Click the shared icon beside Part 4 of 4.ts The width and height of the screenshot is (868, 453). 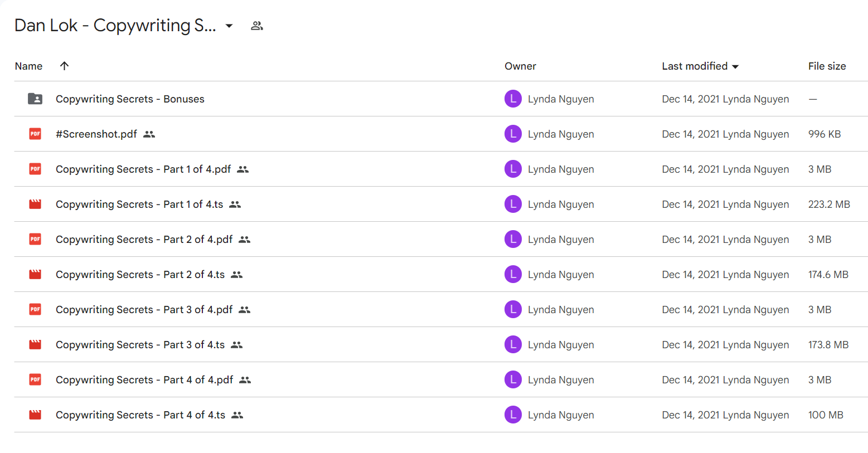237,415
